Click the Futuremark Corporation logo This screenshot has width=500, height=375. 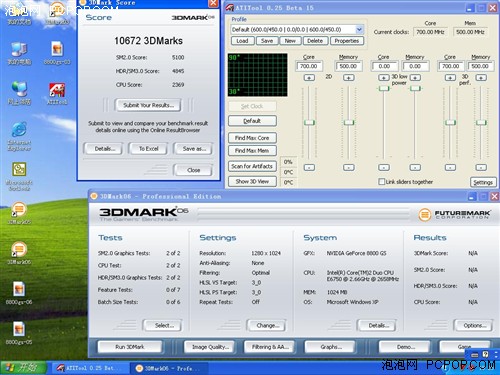point(454,215)
